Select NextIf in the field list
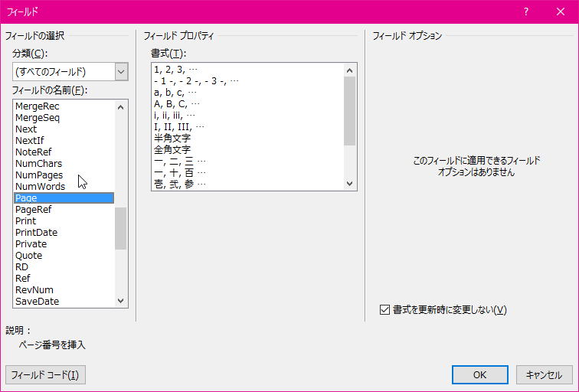579x392 pixels. tap(64, 141)
